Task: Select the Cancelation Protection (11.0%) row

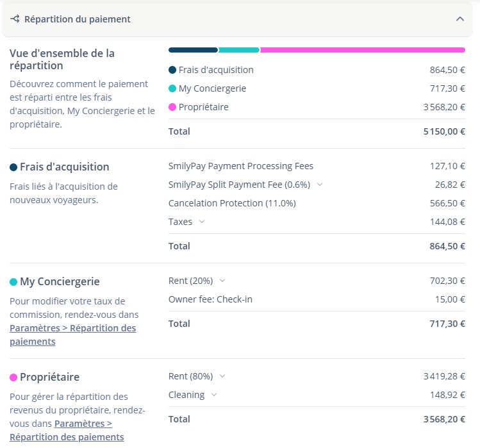Action: tap(232, 203)
